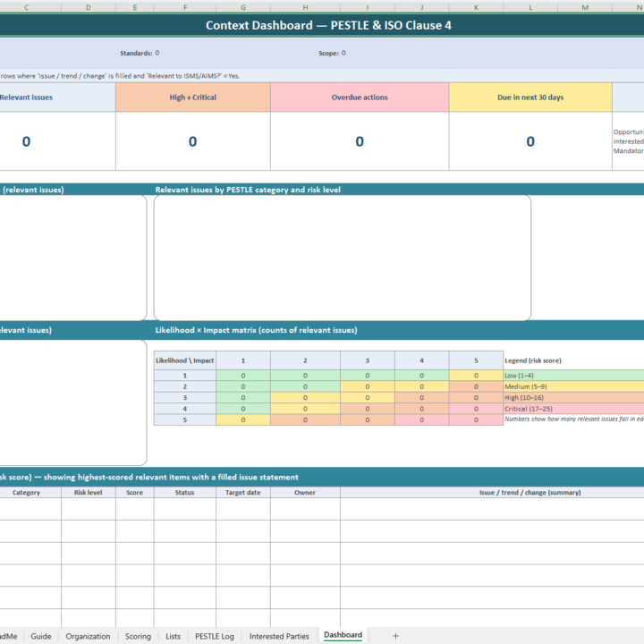Click the Due in next 30 days value

pyautogui.click(x=530, y=141)
